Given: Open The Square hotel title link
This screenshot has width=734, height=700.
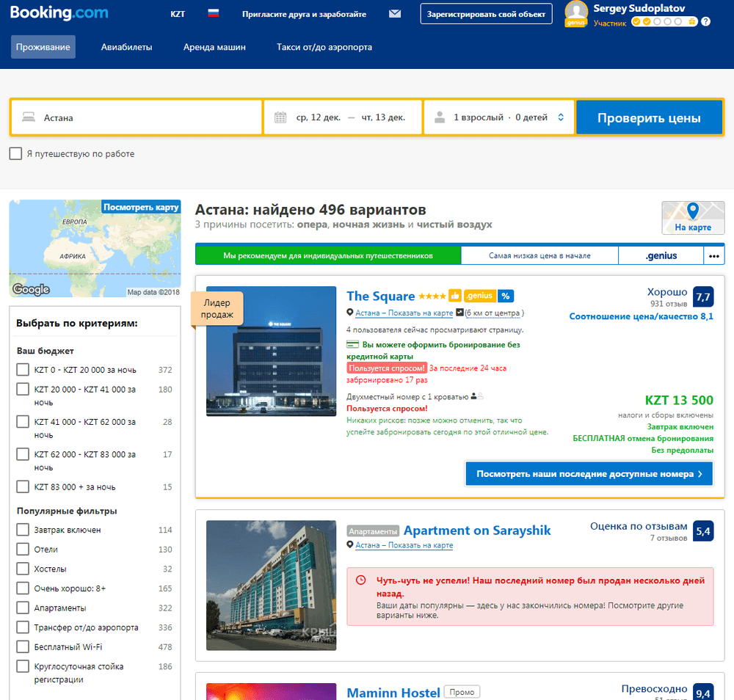Looking at the screenshot, I should tap(380, 296).
